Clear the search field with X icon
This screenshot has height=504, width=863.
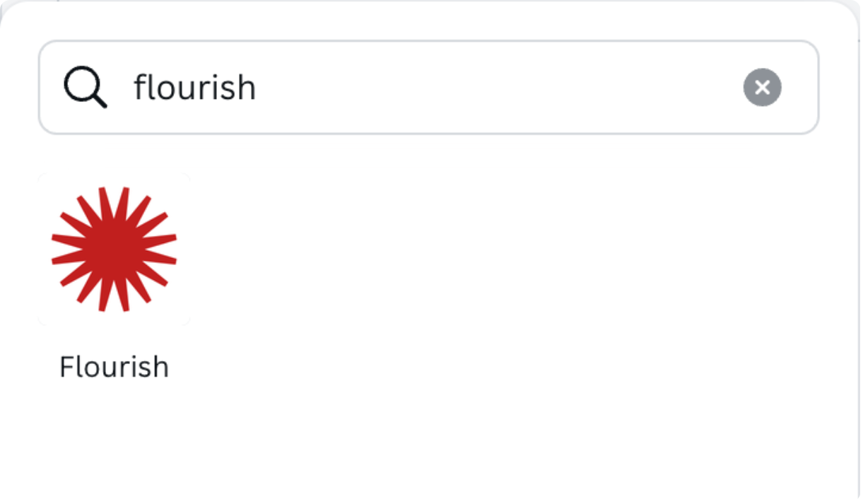pyautogui.click(x=762, y=88)
